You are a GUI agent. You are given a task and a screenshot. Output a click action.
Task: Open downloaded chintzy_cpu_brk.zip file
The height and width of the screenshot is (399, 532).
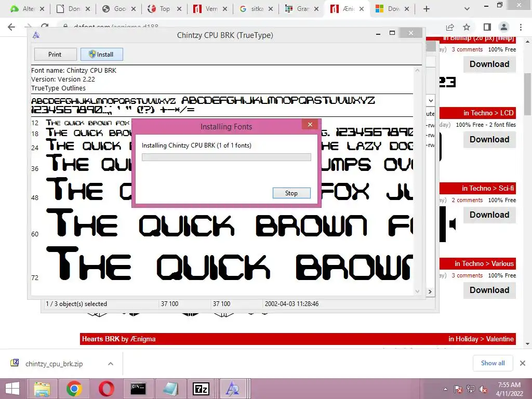pos(54,364)
